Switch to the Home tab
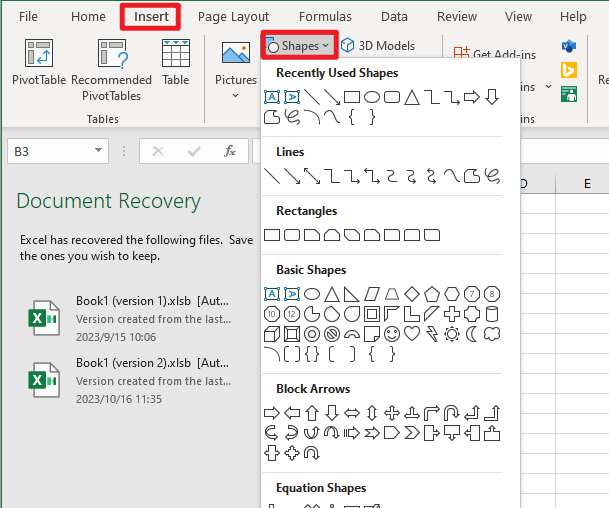 pyautogui.click(x=88, y=17)
